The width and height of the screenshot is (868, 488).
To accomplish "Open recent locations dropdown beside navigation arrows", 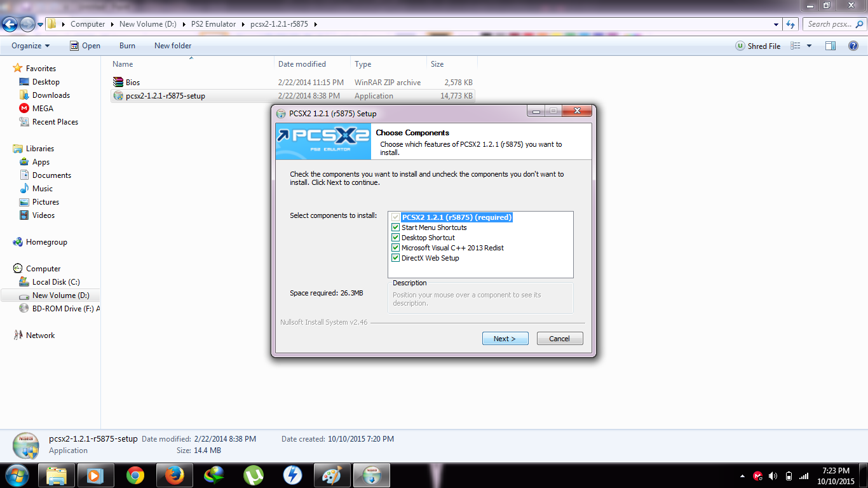I will point(41,25).
